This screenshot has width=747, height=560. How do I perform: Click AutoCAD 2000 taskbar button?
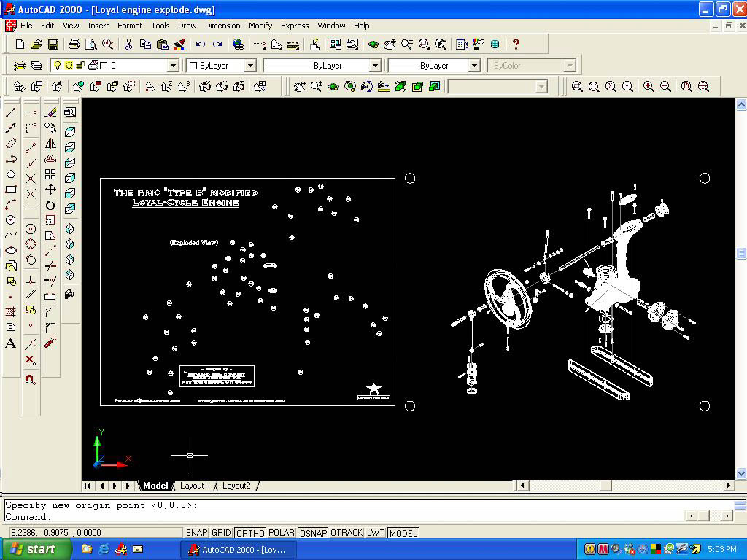tap(238, 549)
